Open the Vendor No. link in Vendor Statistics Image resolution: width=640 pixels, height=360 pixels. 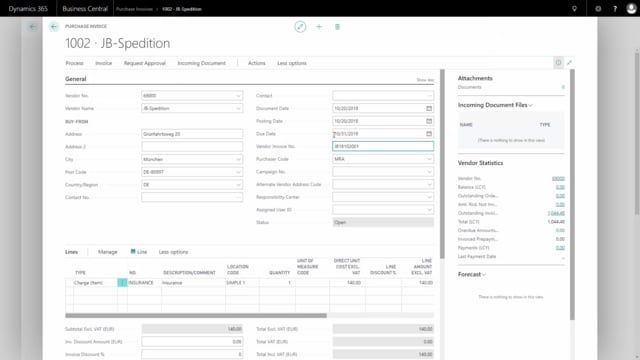[558, 178]
